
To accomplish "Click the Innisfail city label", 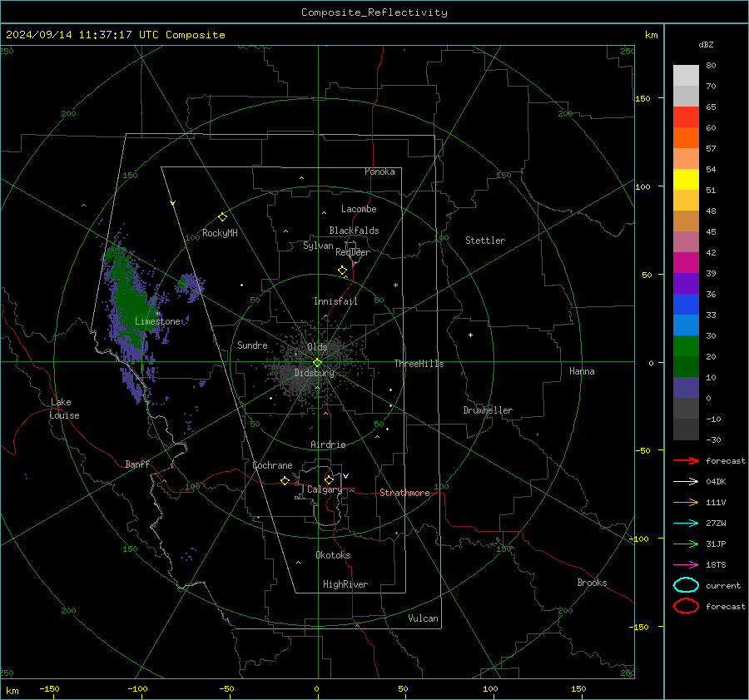I will [x=335, y=301].
